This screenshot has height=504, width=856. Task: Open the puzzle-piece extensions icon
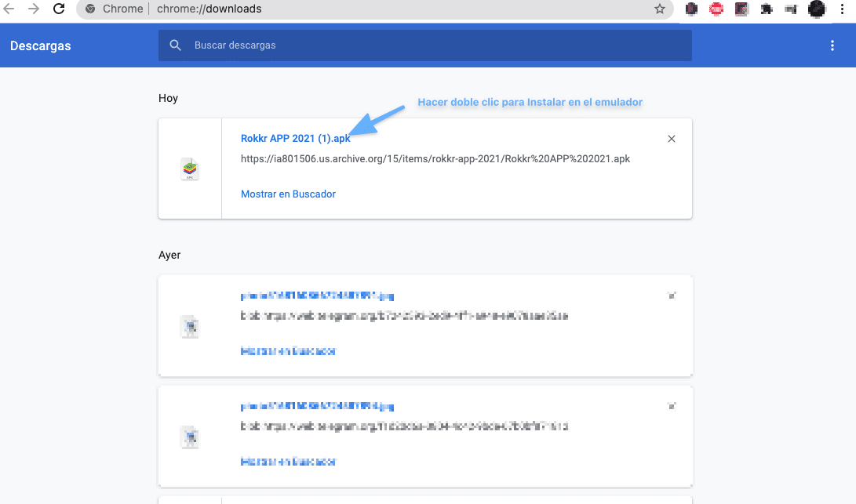[766, 9]
